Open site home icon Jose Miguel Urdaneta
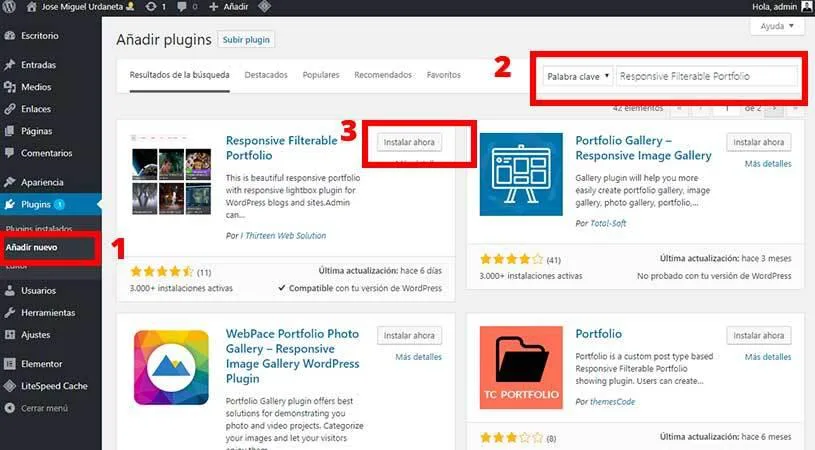This screenshot has height=450, width=815. click(x=32, y=7)
